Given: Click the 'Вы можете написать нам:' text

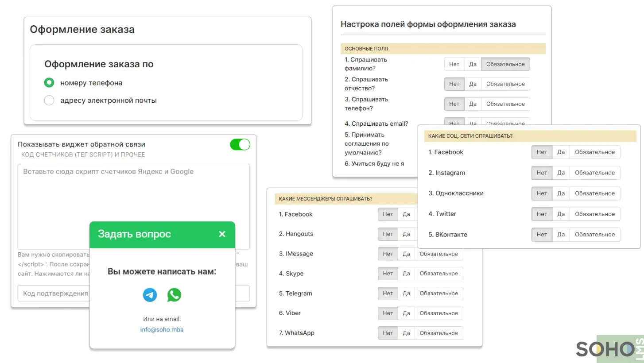Looking at the screenshot, I should click(x=162, y=271).
